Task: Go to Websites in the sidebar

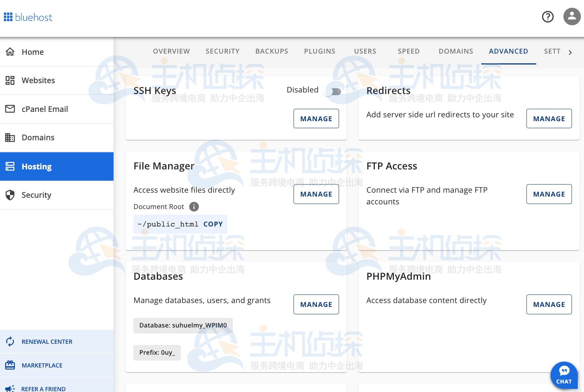Action: (x=38, y=80)
